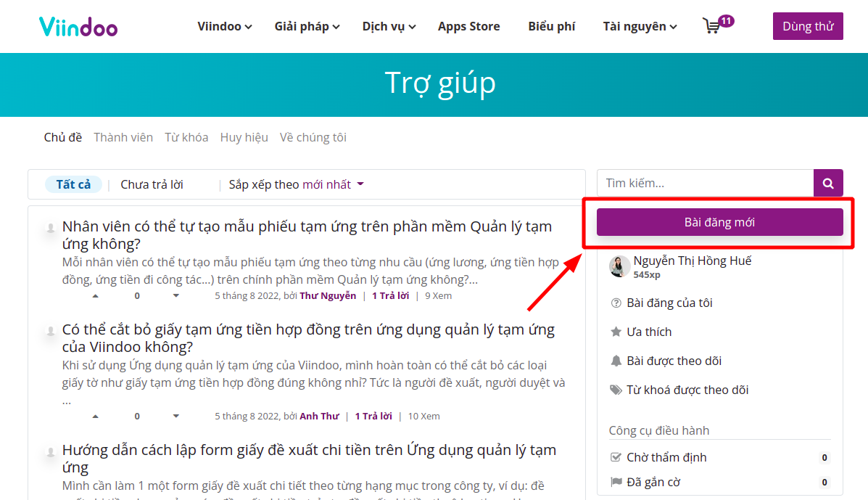Click the Viindoo logo
Screen dimensions: 868x500
pyautogui.click(x=78, y=27)
